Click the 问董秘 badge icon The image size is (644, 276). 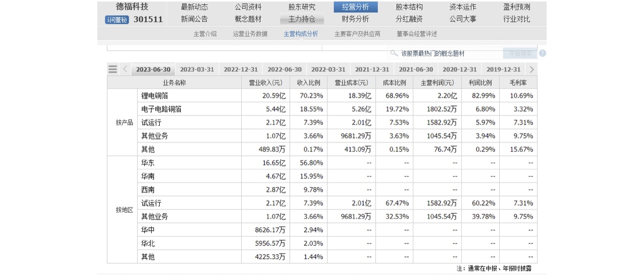(117, 20)
